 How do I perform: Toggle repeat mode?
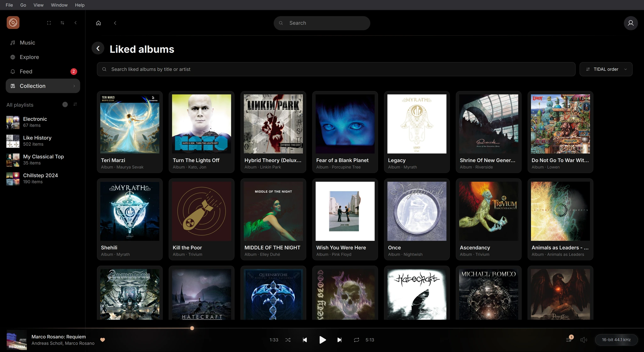[x=356, y=340]
